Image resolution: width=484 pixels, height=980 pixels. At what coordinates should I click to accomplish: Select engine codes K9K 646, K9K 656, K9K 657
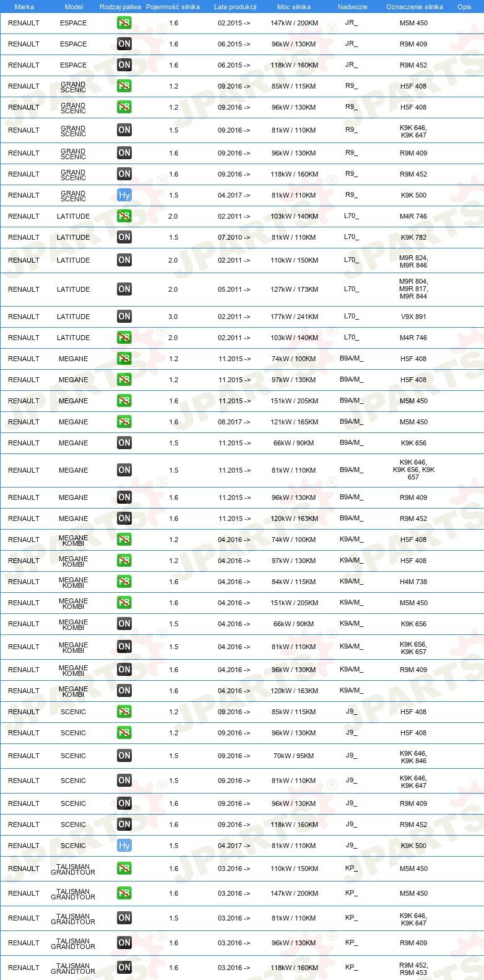413,470
